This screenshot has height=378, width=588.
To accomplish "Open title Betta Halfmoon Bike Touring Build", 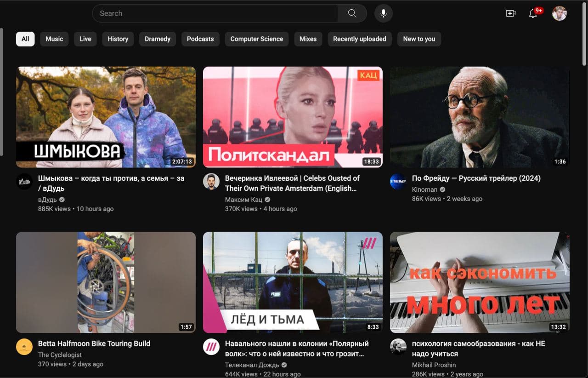I will click(94, 344).
